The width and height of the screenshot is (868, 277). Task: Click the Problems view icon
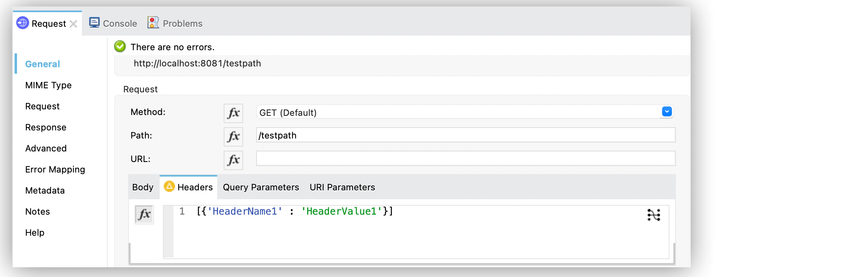pyautogui.click(x=153, y=23)
